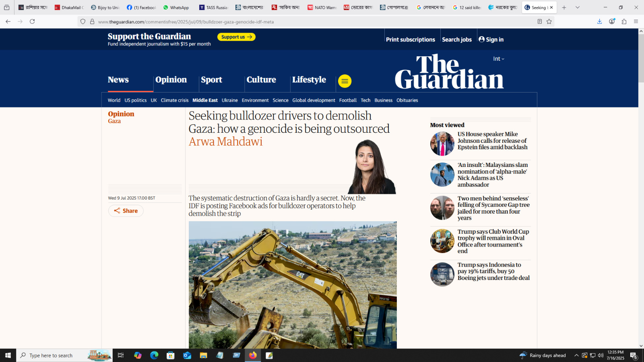Expand the Int edition dropdown

click(498, 59)
